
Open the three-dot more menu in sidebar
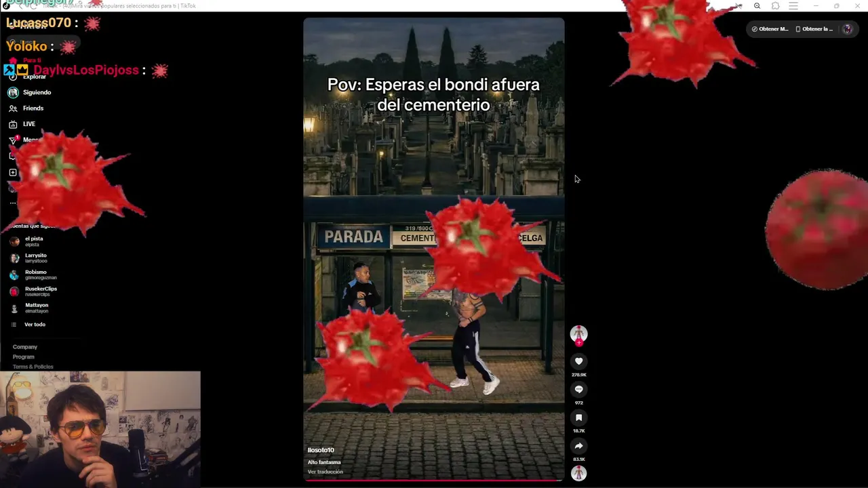tap(13, 203)
